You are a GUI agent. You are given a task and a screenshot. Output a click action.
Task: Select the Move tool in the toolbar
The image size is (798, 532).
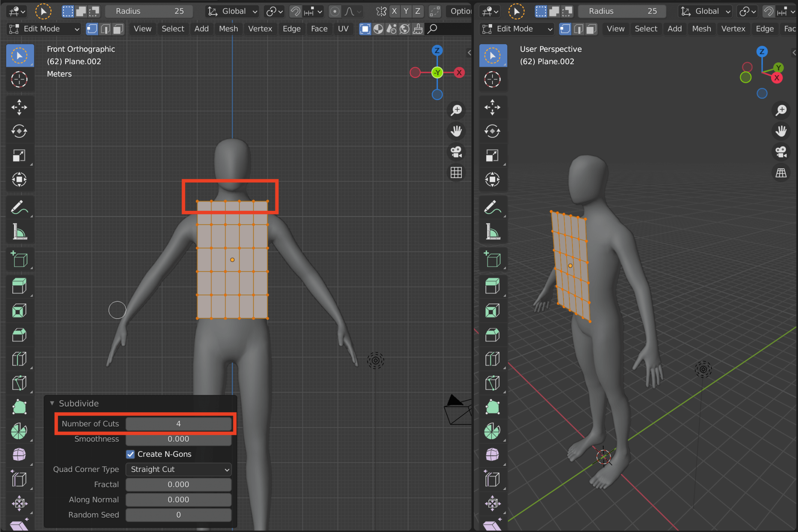pos(20,107)
